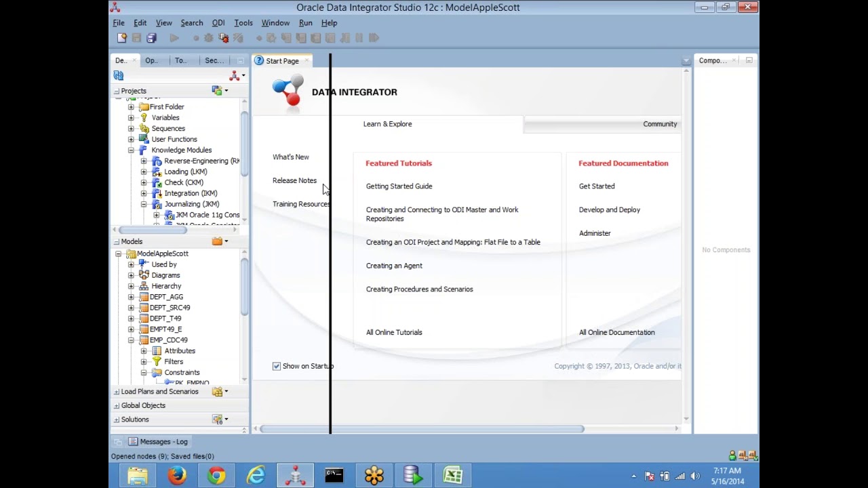Open the Tools menu
The height and width of the screenshot is (488, 868).
[x=243, y=23]
